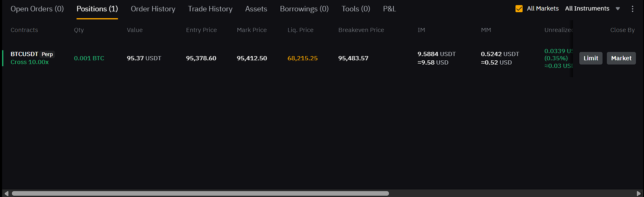This screenshot has width=644, height=197.
Task: Select the Assets tab
Action: [256, 9]
